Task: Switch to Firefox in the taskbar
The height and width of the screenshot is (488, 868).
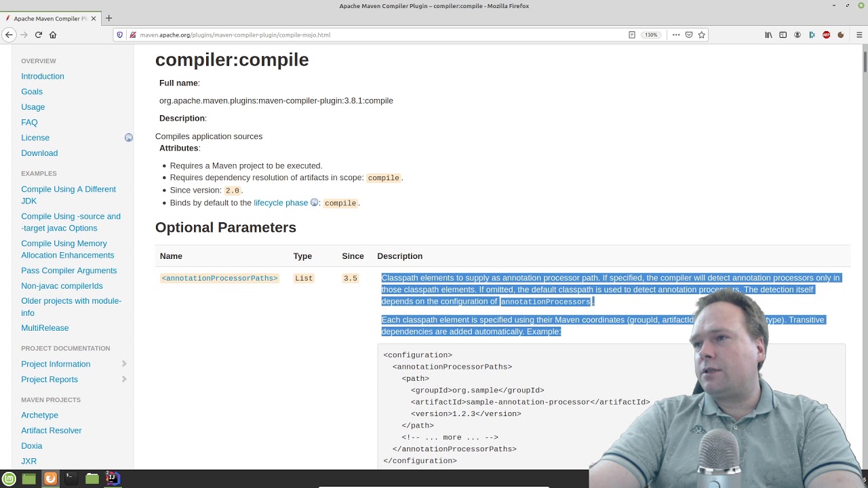Action: click(x=50, y=479)
